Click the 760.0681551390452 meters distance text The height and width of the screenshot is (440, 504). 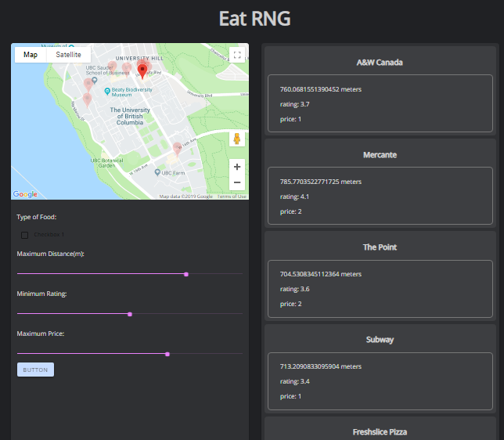point(320,89)
